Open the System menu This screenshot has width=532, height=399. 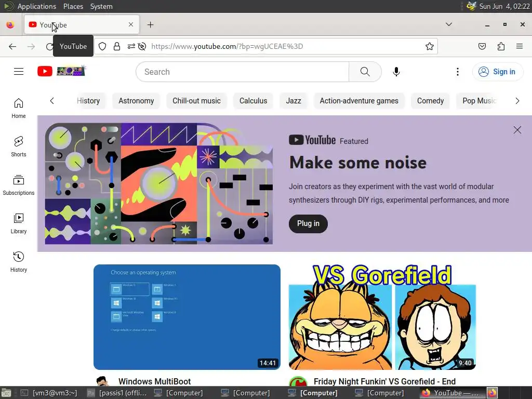101,6
